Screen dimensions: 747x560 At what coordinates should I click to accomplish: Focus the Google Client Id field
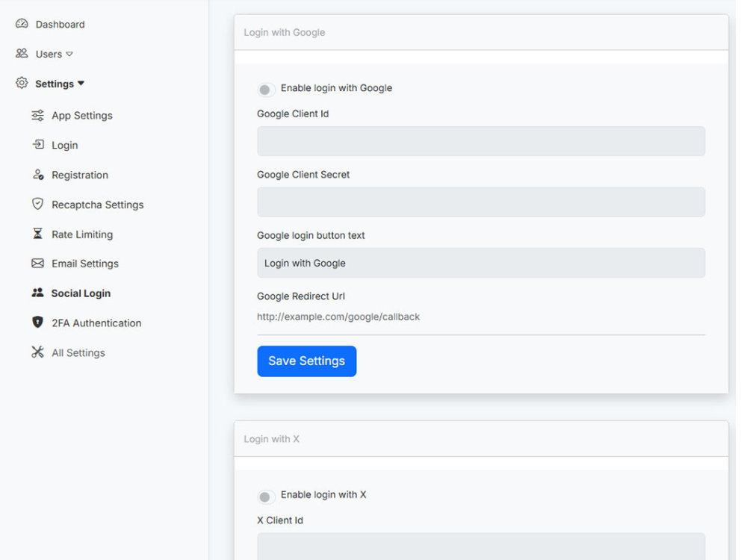pos(481,141)
